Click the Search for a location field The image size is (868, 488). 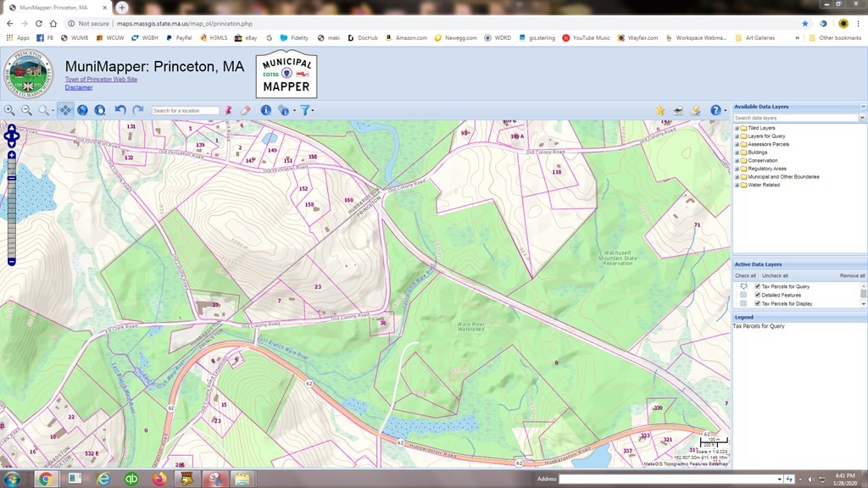coord(186,111)
